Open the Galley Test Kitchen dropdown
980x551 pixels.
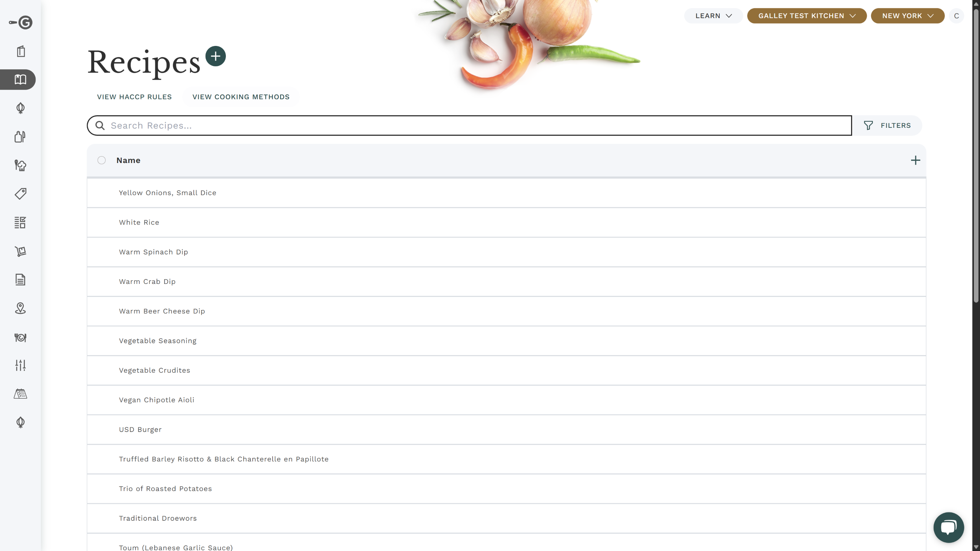pyautogui.click(x=807, y=16)
